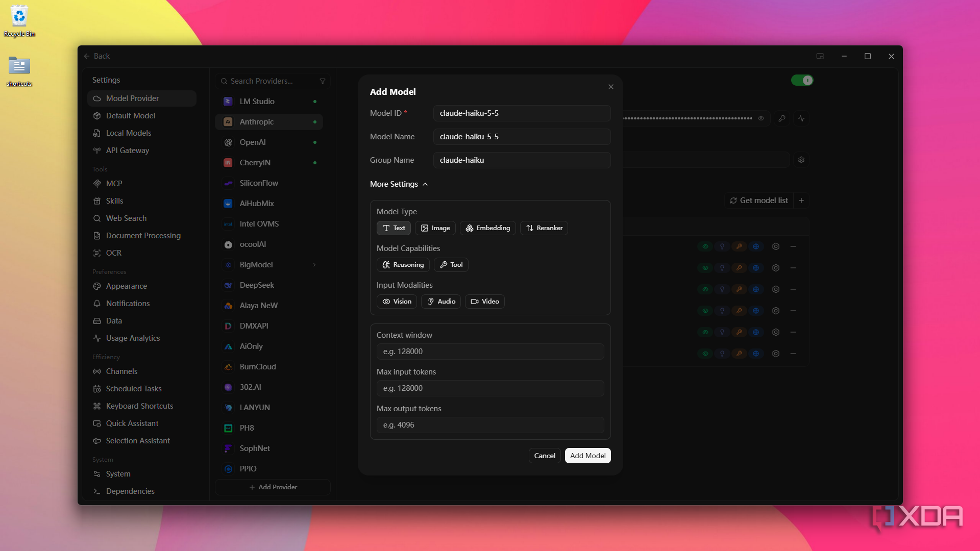Open Default Model settings
Screen dimensions: 980x551
(142, 116)
